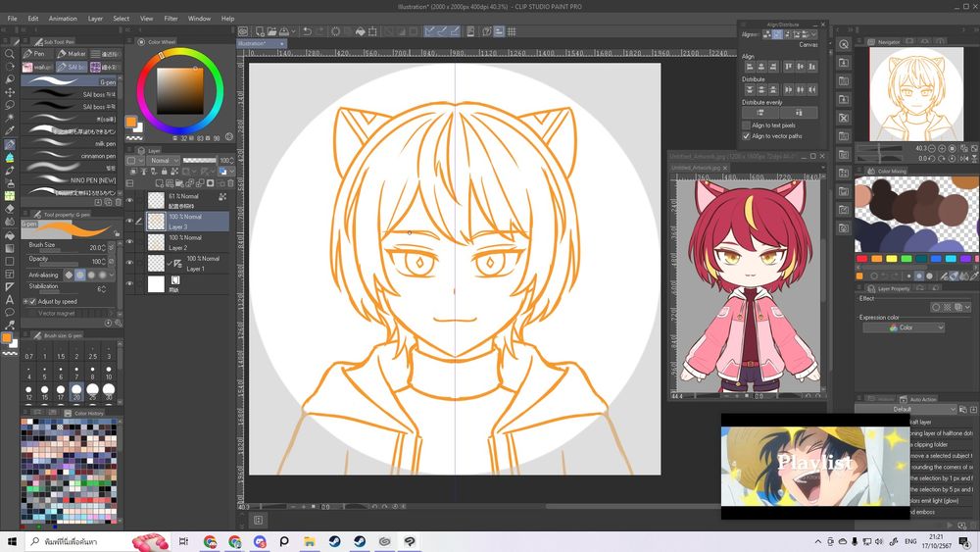Select the Eraser tool in toolbar
This screenshot has width=980, height=552.
click(x=9, y=209)
